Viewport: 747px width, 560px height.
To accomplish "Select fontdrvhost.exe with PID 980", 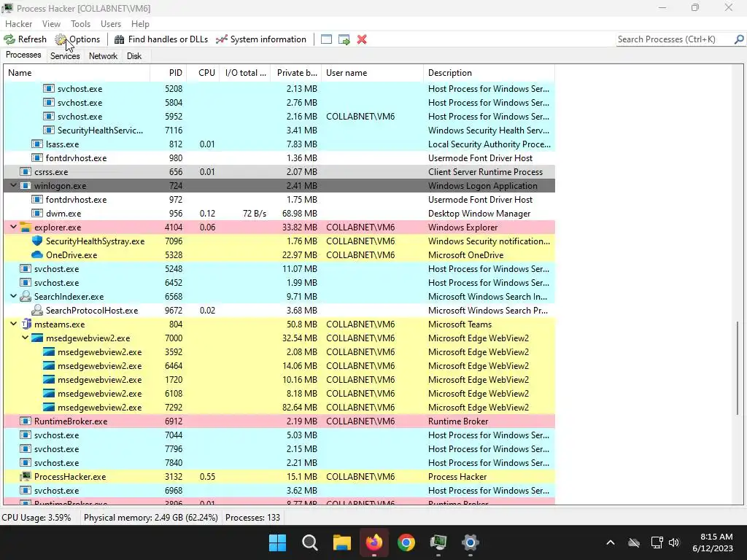I will pos(279,157).
